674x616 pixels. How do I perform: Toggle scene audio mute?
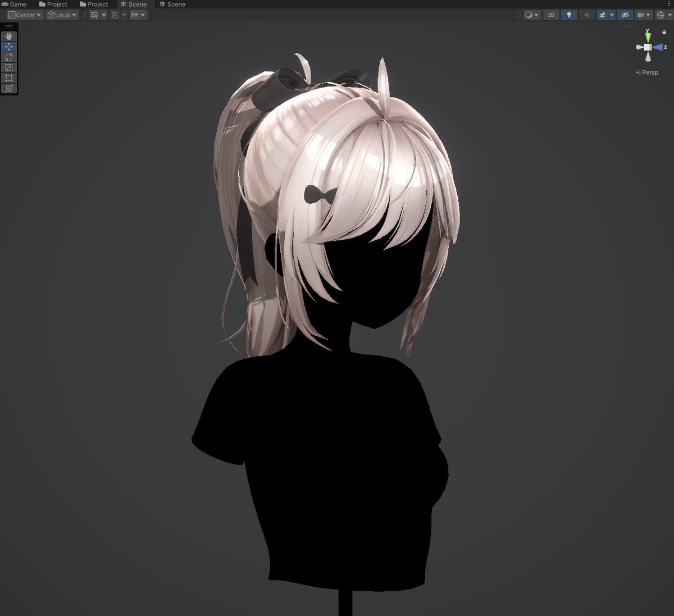[588, 15]
